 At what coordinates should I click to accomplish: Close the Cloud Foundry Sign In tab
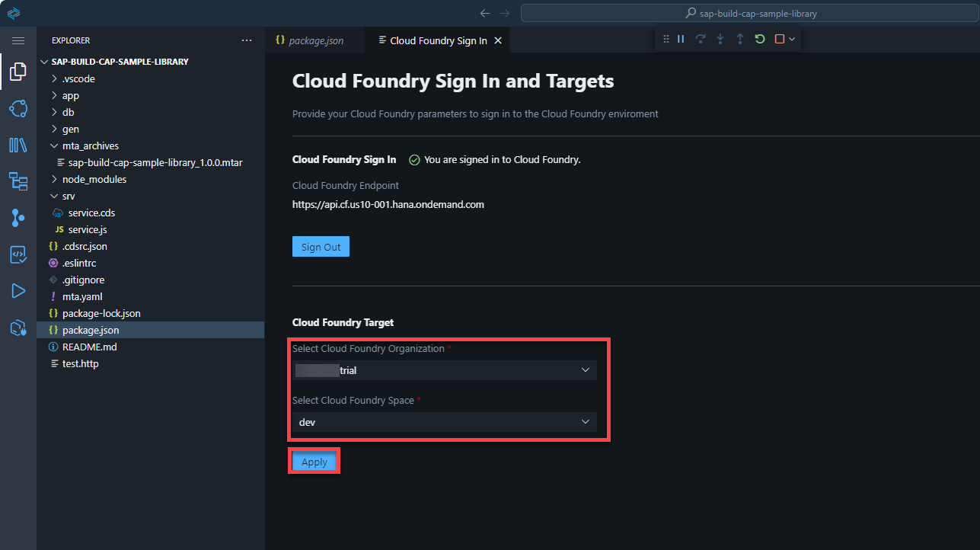(x=498, y=40)
